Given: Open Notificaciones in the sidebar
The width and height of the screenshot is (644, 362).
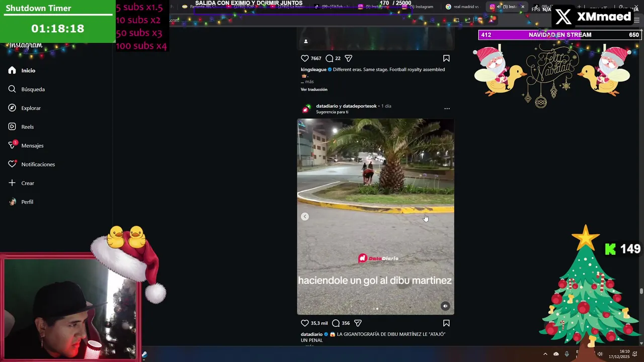Looking at the screenshot, I should click(31, 164).
